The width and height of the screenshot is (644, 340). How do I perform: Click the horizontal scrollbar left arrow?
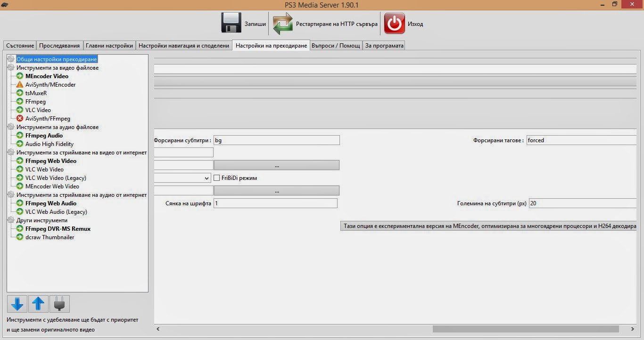158,329
